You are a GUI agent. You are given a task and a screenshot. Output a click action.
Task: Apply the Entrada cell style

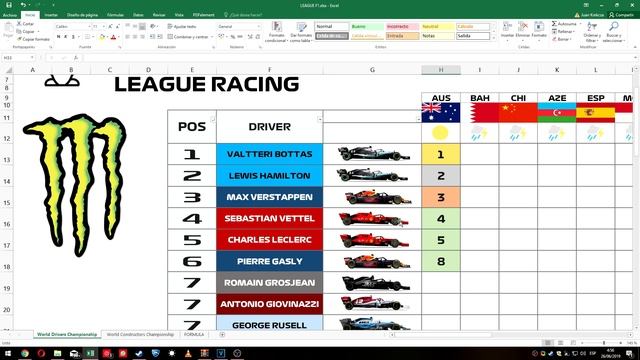[402, 36]
